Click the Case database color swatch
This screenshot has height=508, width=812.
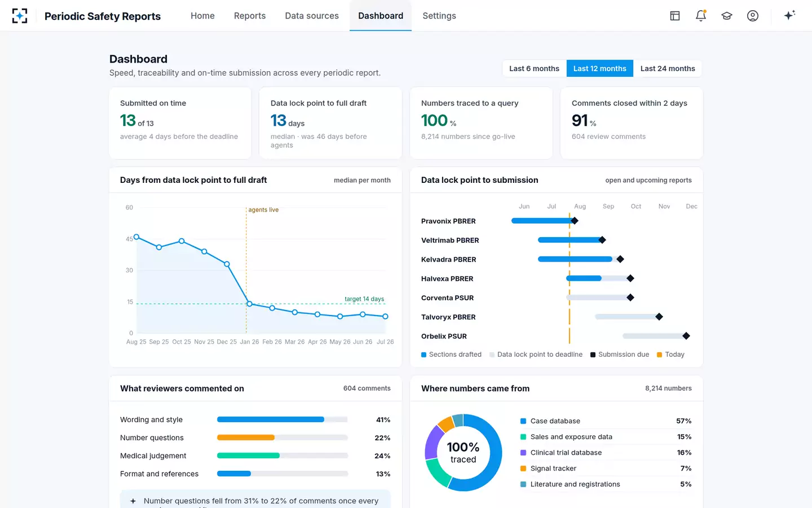pyautogui.click(x=523, y=421)
